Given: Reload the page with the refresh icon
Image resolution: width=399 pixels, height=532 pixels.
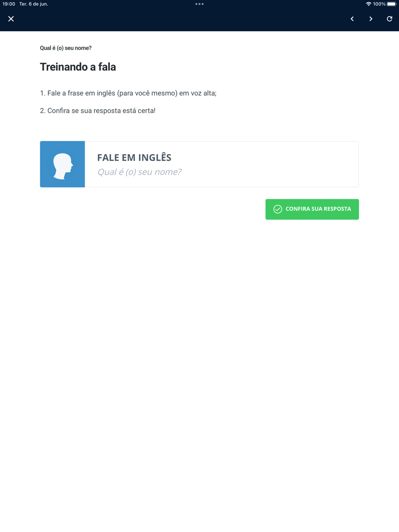Looking at the screenshot, I should (x=389, y=19).
